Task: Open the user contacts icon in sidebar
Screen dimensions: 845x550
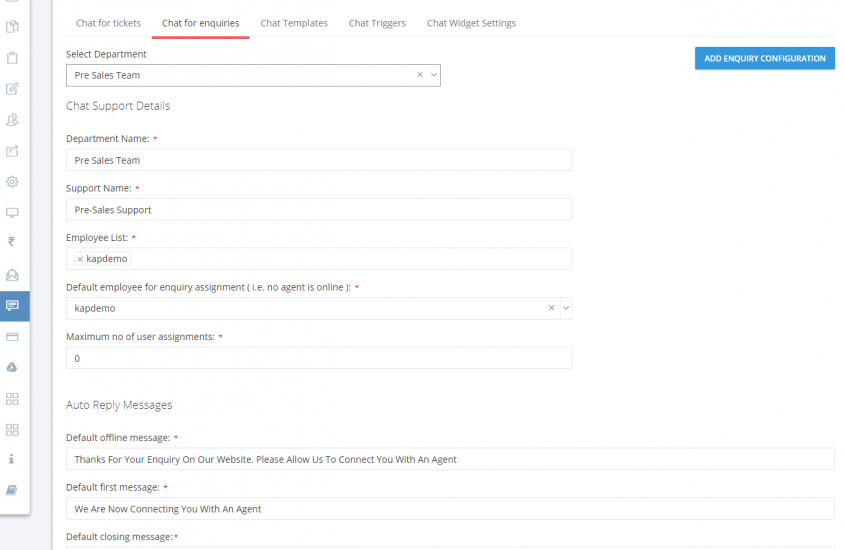Action: [12, 120]
